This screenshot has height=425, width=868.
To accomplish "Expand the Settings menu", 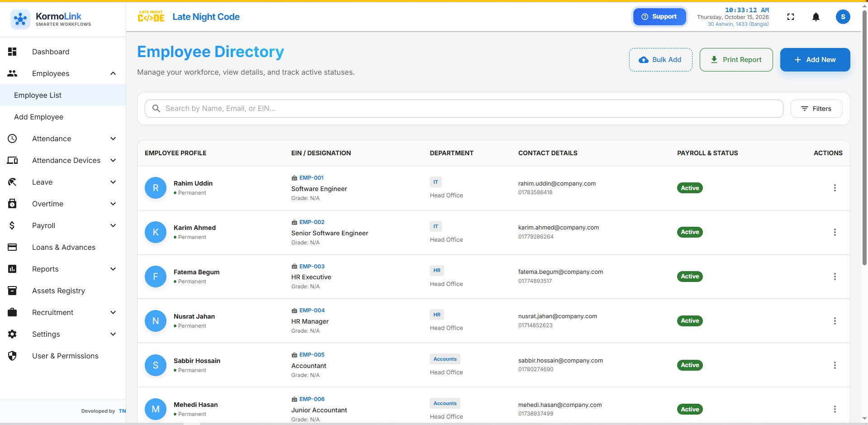I will pos(113,334).
